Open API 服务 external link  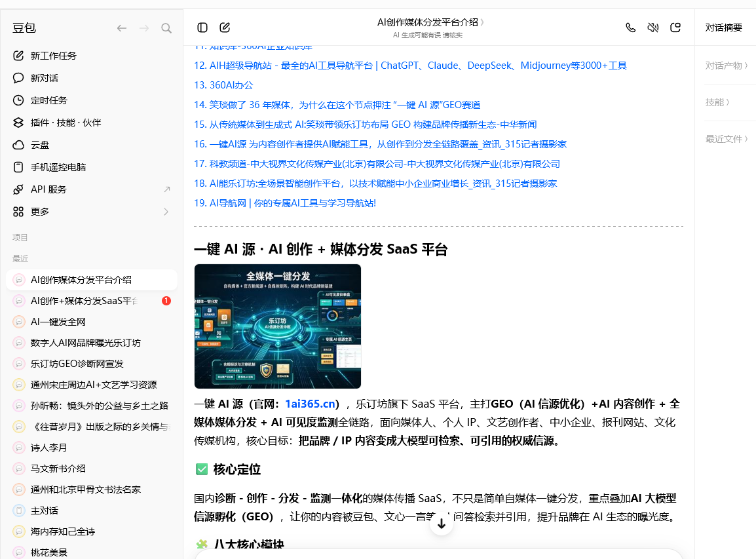tap(92, 189)
